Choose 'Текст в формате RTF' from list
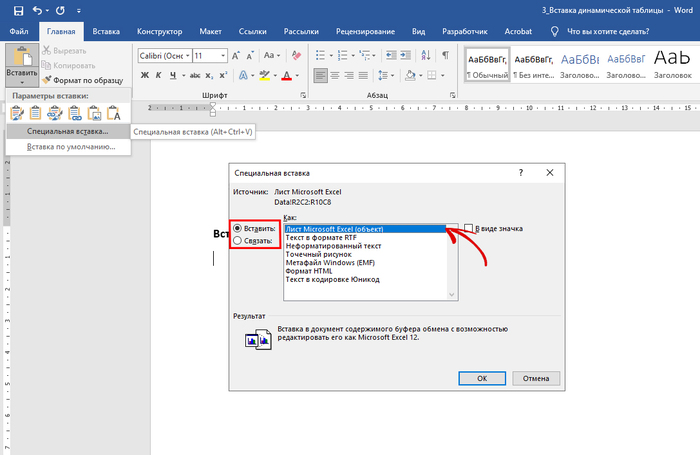The width and height of the screenshot is (700, 455). pyautogui.click(x=321, y=238)
